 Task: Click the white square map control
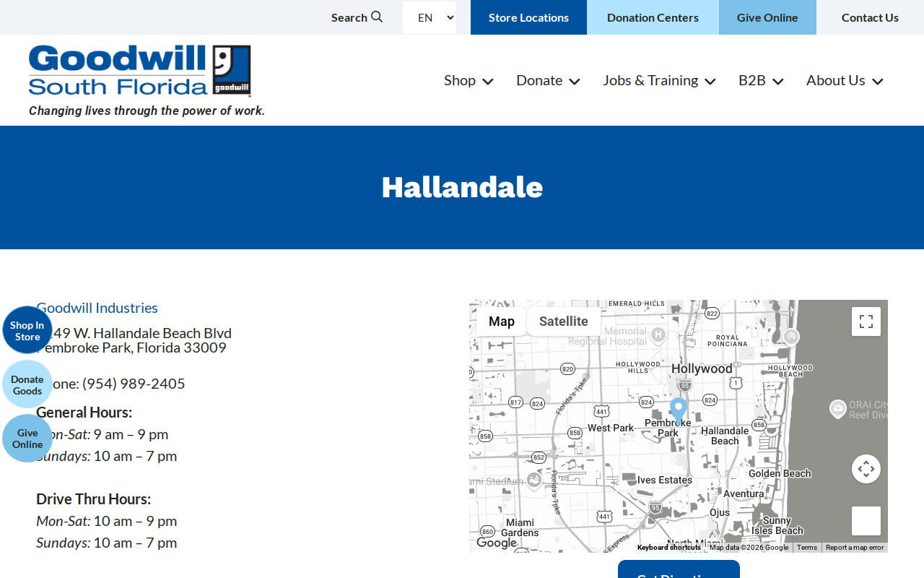tap(866, 521)
